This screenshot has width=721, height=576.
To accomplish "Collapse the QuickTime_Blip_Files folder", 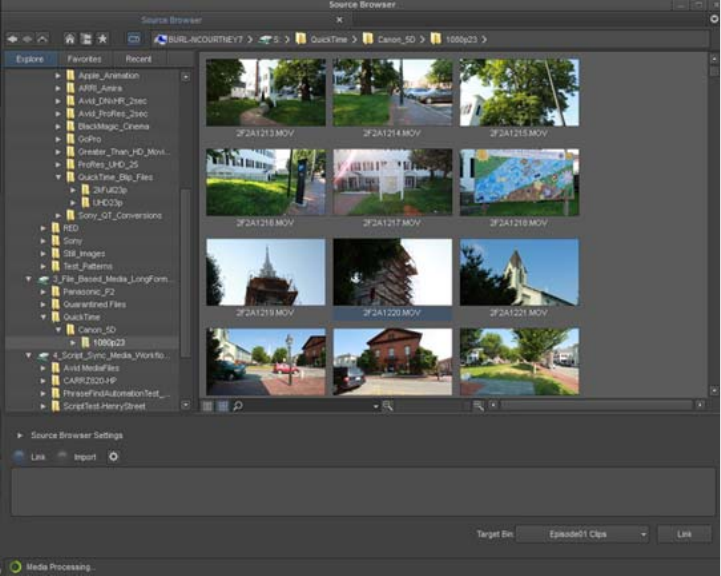I will [x=58, y=177].
